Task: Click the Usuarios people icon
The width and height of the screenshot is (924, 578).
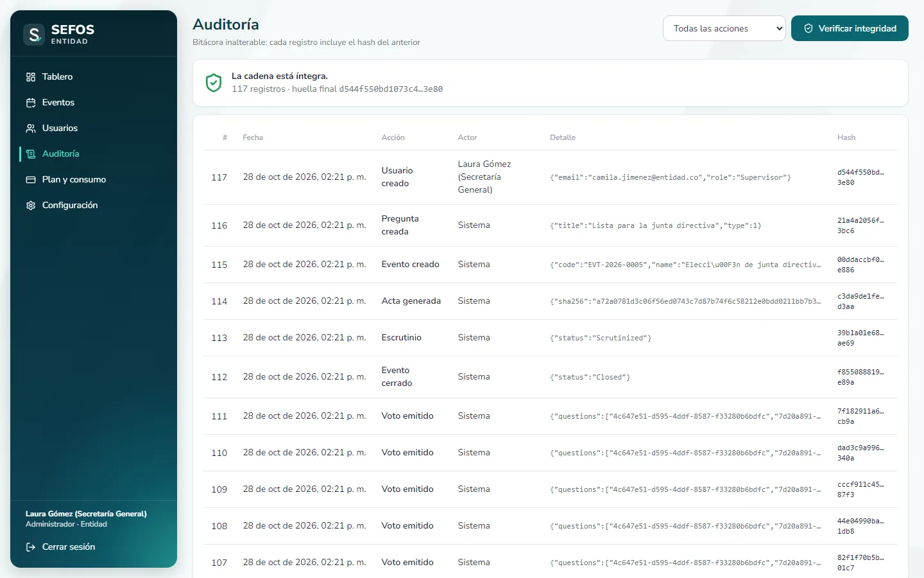Action: point(31,128)
